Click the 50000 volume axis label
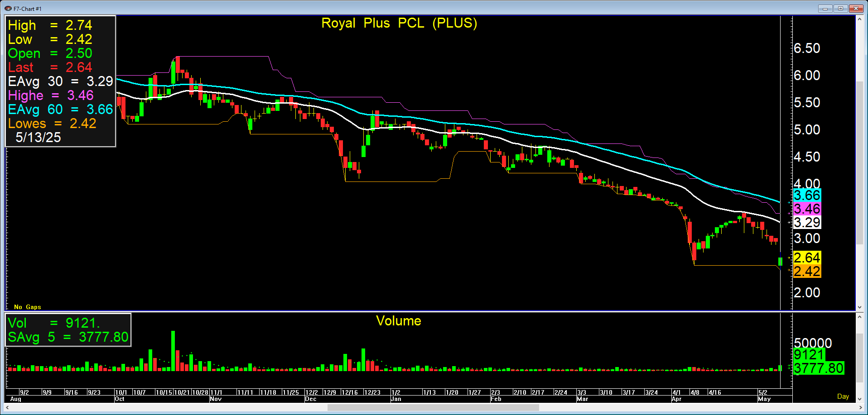Screen dimensions: 868x415 pyautogui.click(x=813, y=343)
